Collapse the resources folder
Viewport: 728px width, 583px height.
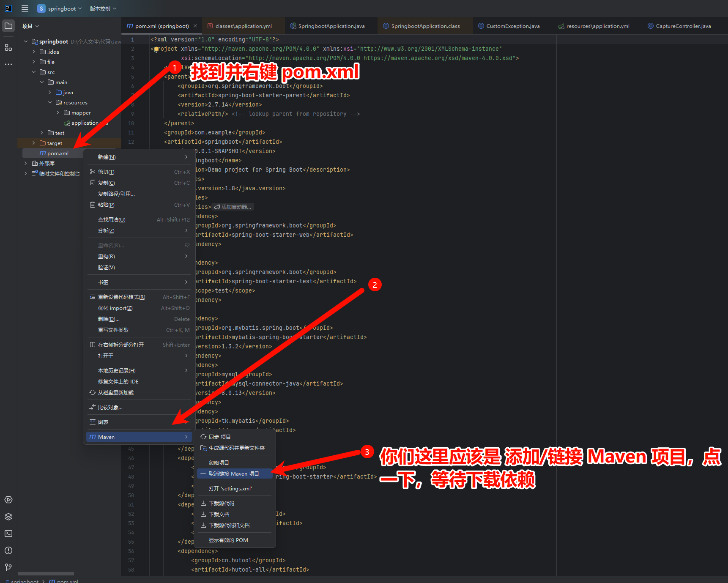[x=50, y=102]
